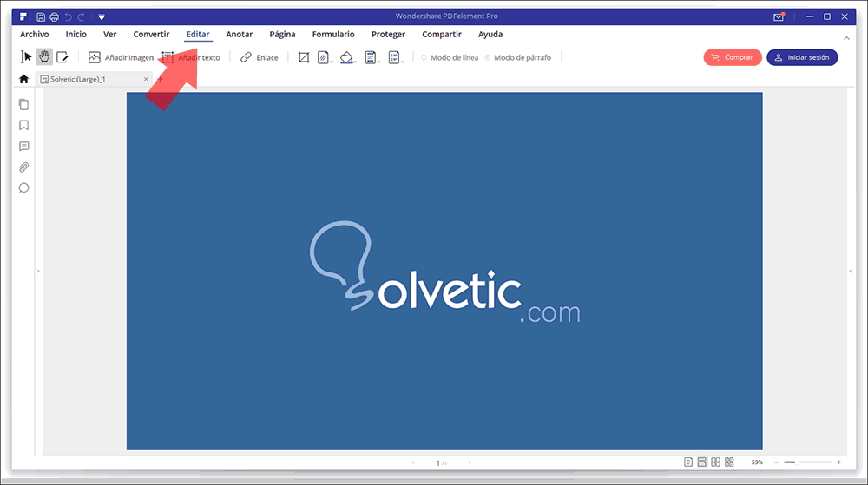The width and height of the screenshot is (868, 485).
Task: Click the Enlace link tool
Action: click(x=259, y=57)
